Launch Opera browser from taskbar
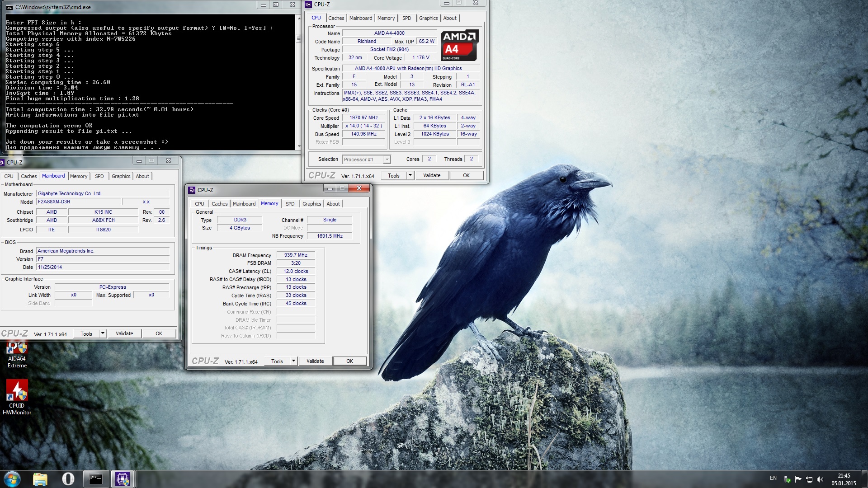This screenshot has height=488, width=868. 68,479
